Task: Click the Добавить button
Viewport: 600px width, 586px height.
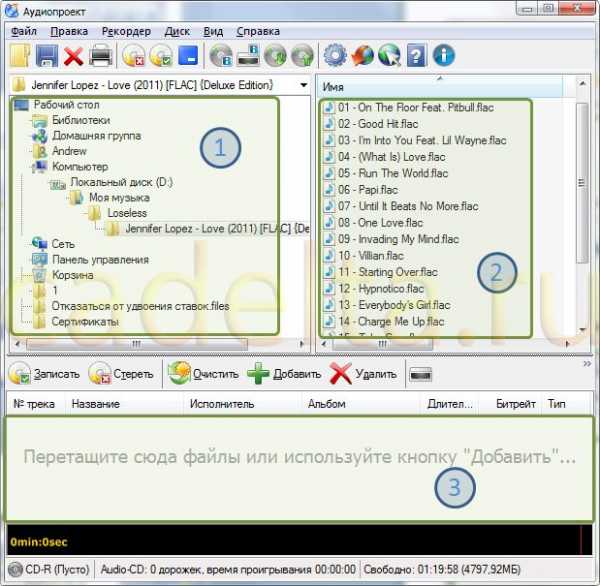Action: click(284, 374)
